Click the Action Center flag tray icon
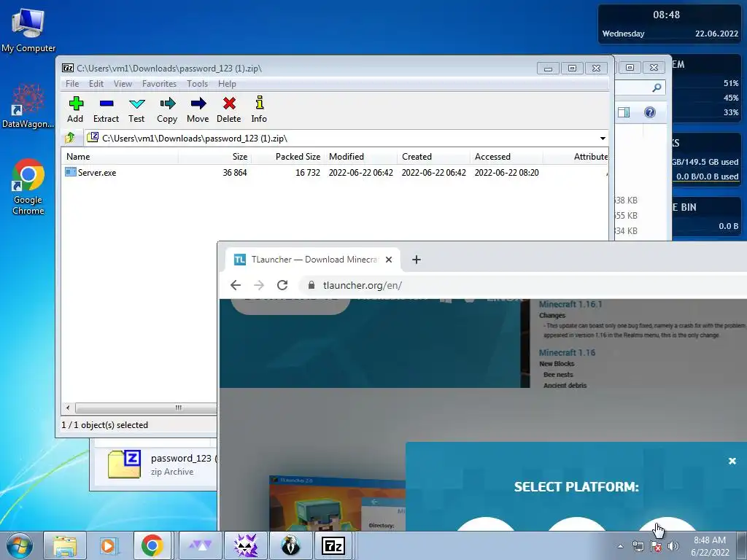 pyautogui.click(x=656, y=546)
